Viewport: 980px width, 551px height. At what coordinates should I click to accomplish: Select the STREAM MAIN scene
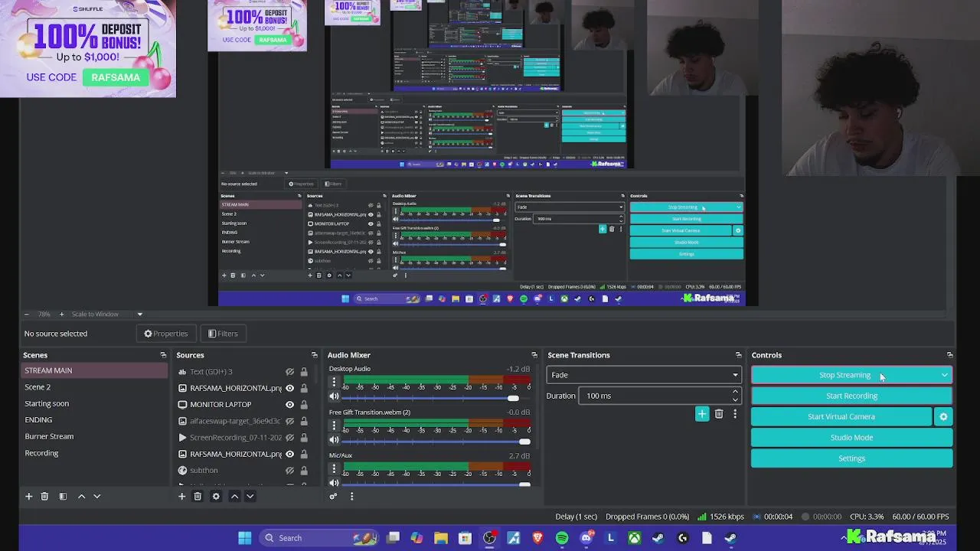click(94, 370)
